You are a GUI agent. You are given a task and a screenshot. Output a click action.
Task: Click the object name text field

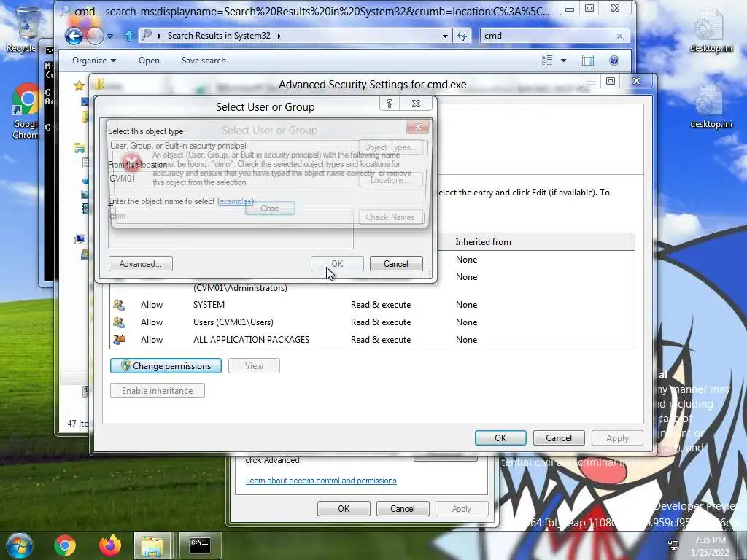tap(231, 228)
